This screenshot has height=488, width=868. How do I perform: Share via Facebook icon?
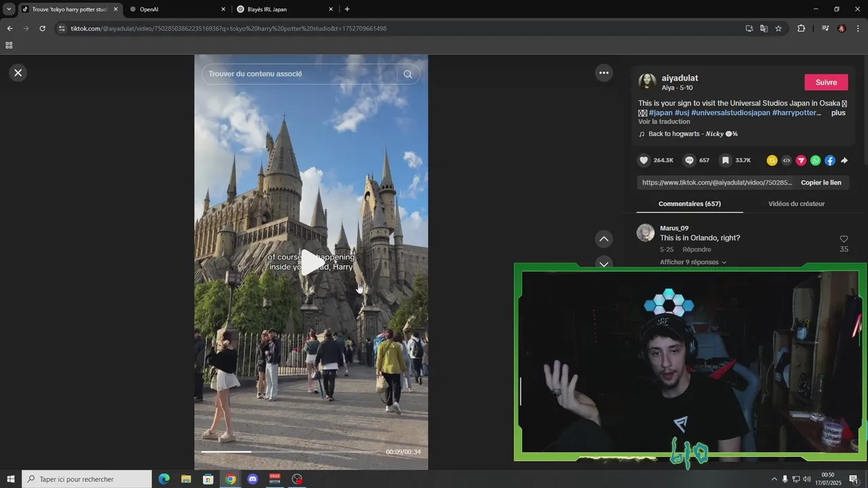830,161
